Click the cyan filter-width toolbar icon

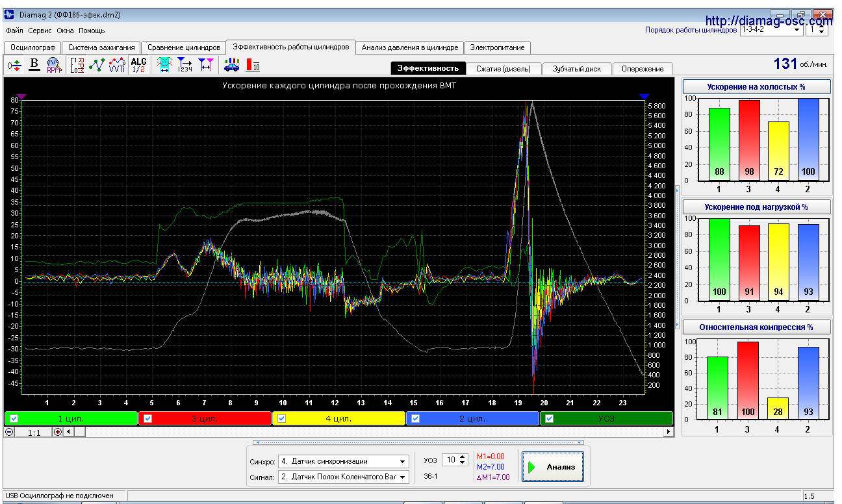pyautogui.click(x=164, y=65)
